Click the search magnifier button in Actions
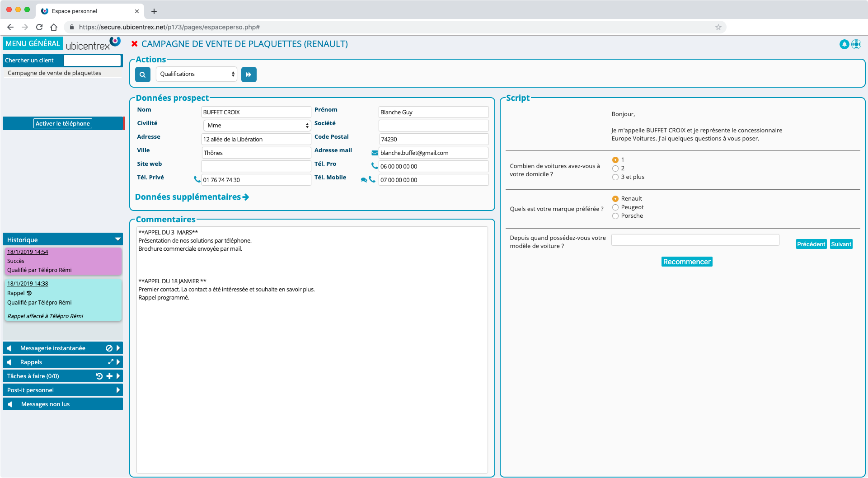The width and height of the screenshot is (868, 478). coord(142,75)
